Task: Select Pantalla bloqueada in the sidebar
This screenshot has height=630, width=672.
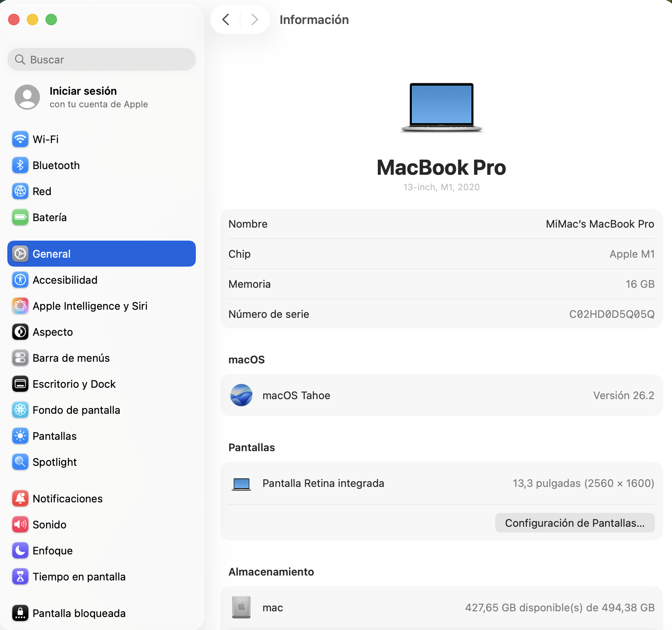Action: (79, 613)
